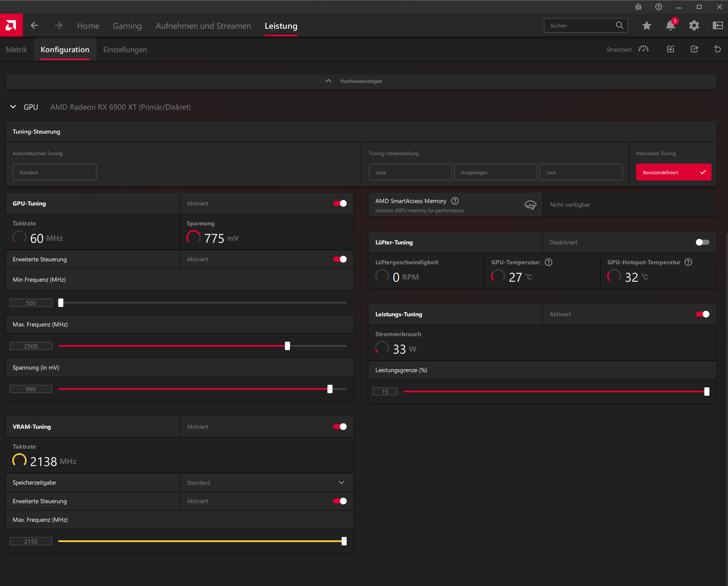Click Min Frequenz slider handle
Image resolution: width=728 pixels, height=586 pixels.
point(61,303)
